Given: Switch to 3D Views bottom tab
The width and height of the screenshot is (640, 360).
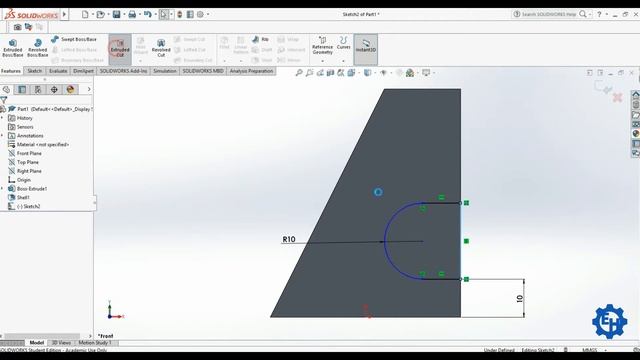Looking at the screenshot, I should click(61, 343).
